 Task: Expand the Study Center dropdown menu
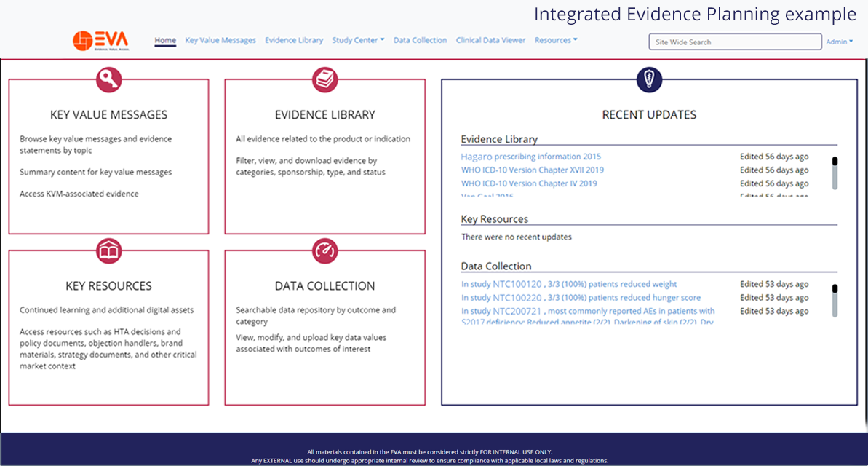click(358, 40)
